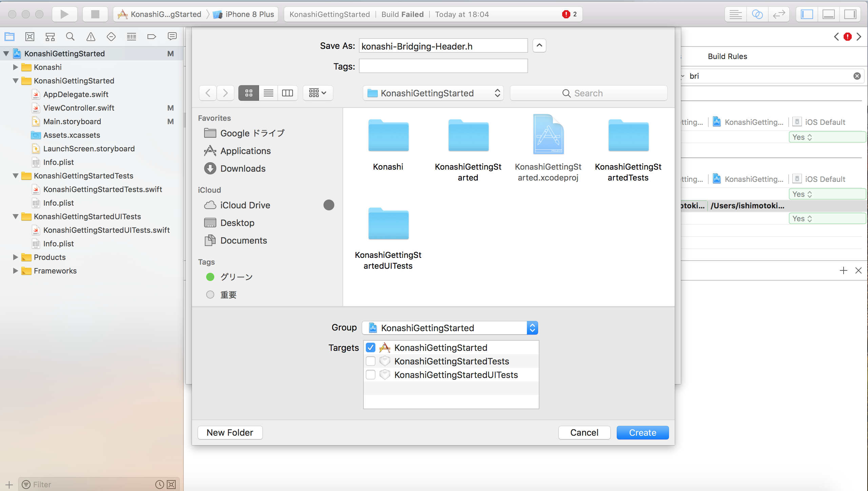Screen dimensions: 868x491
Task: Open the Find navigator magnifier icon
Action: [x=70, y=37]
